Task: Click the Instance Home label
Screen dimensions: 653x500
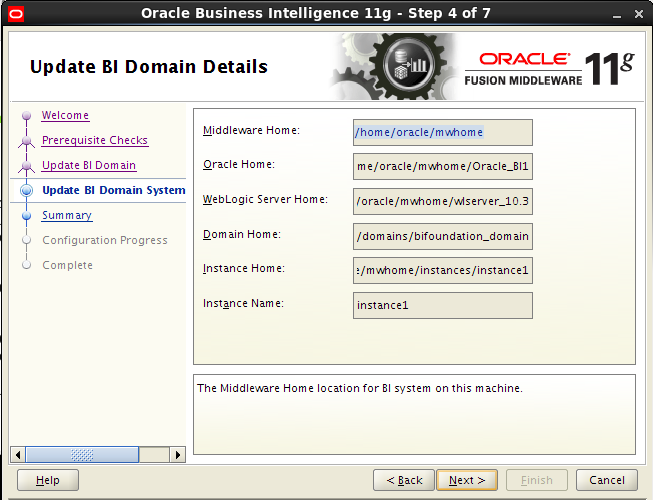Action: click(x=244, y=269)
